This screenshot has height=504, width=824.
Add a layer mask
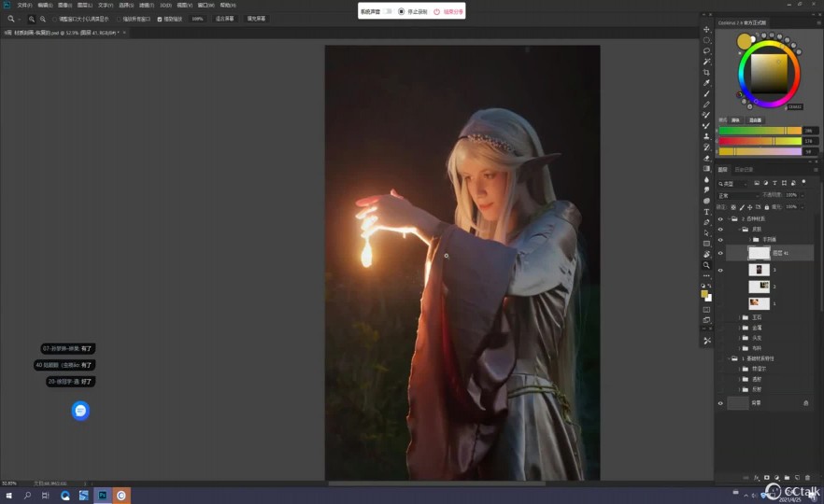(767, 478)
